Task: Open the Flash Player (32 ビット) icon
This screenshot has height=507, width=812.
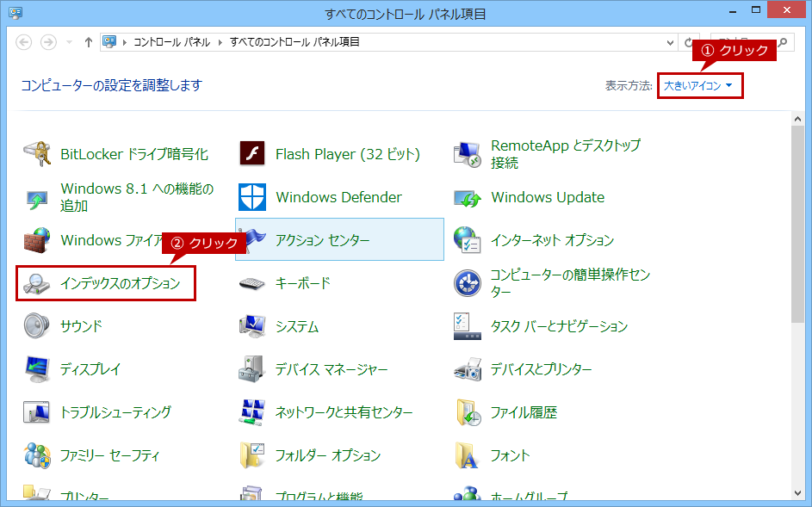Action: (252, 154)
